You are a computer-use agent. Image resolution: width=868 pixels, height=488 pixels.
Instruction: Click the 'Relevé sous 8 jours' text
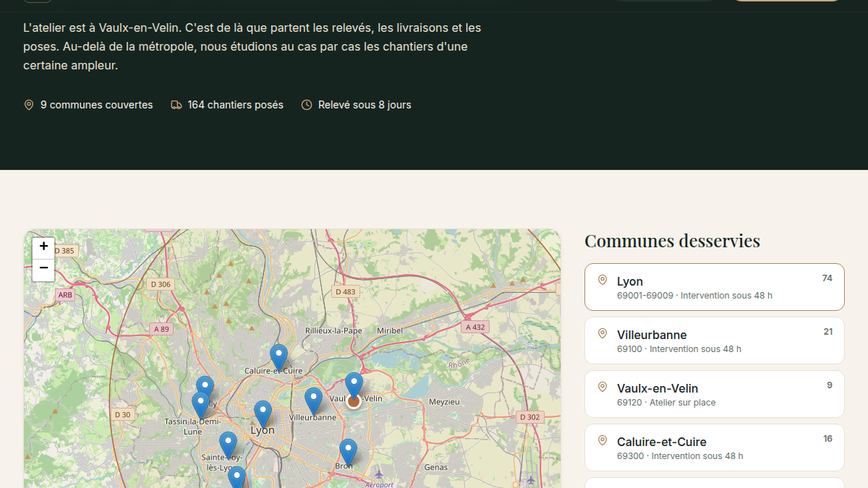click(x=365, y=105)
